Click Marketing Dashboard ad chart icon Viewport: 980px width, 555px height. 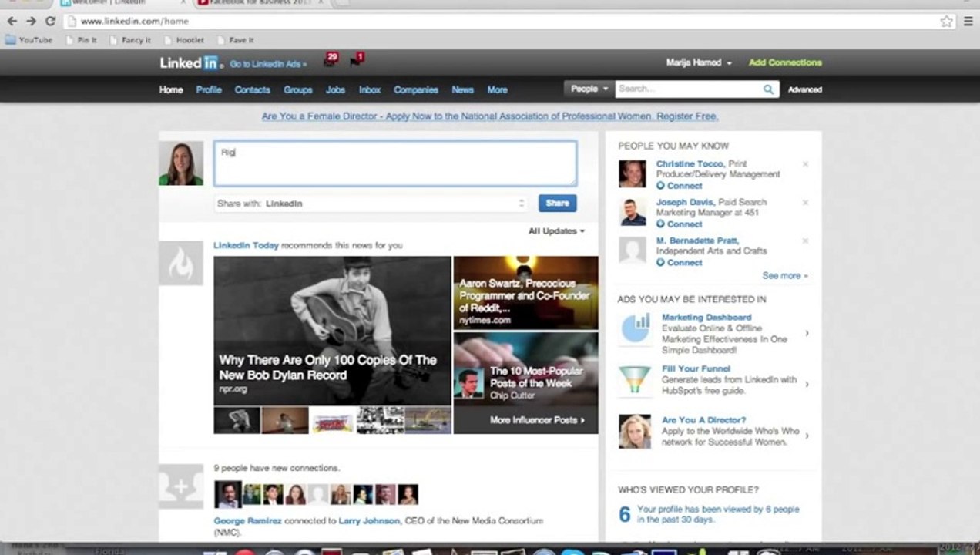[635, 329]
